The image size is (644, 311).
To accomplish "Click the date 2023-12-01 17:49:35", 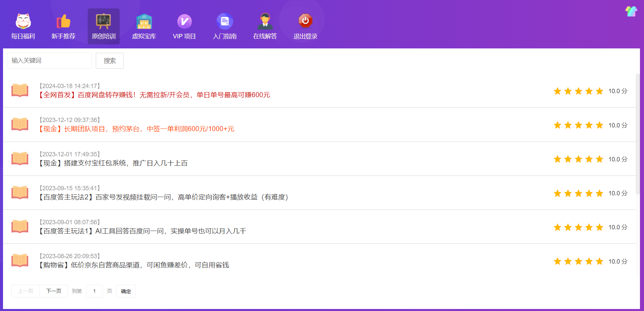I will (x=70, y=154).
